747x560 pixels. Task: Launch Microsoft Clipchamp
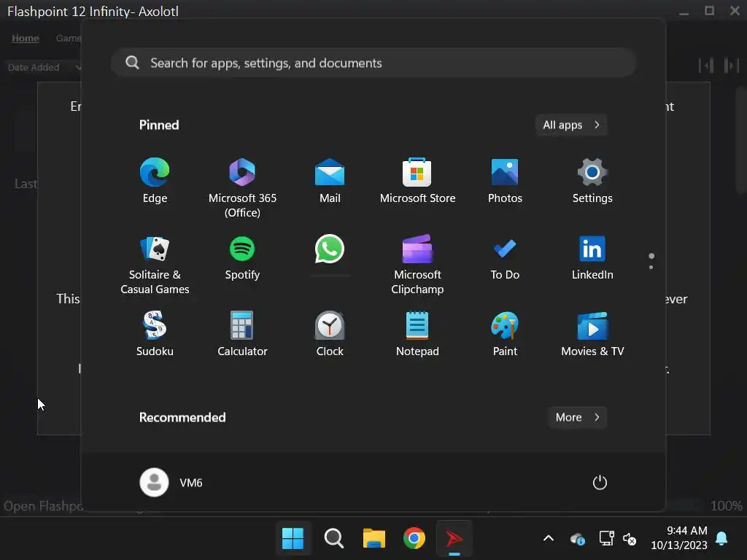(417, 265)
